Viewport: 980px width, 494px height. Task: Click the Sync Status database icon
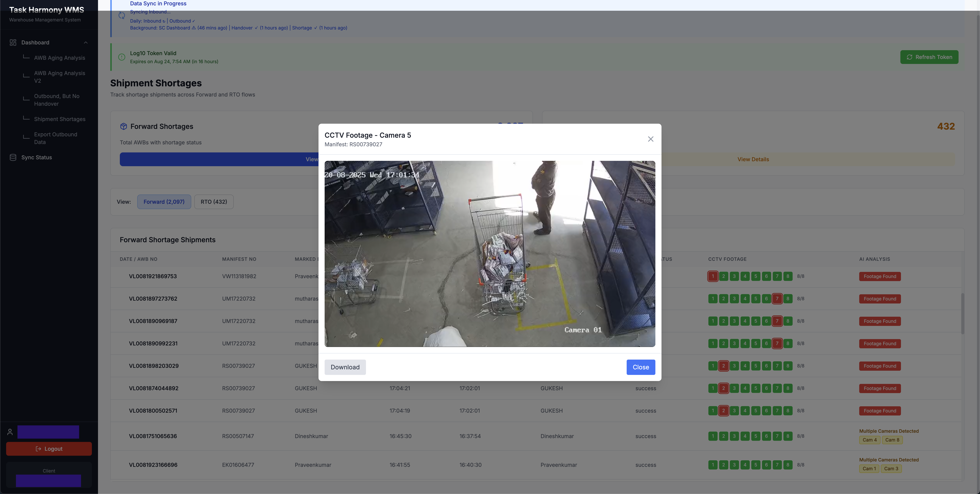(x=13, y=157)
